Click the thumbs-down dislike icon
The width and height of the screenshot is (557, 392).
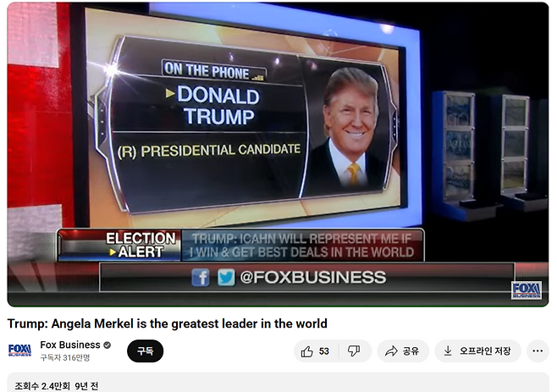tap(354, 351)
